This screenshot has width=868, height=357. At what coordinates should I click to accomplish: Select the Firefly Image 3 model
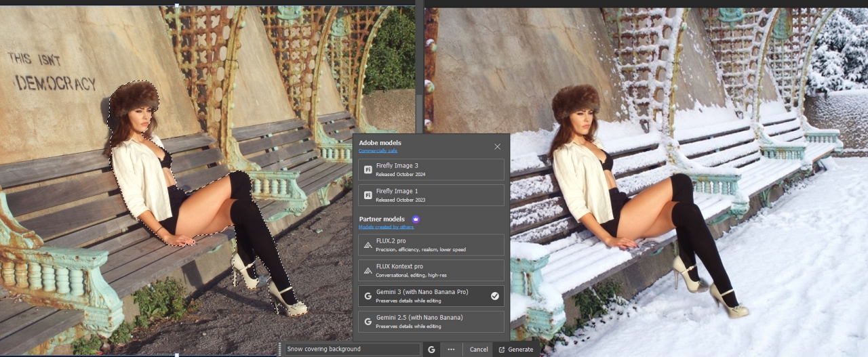(431, 169)
